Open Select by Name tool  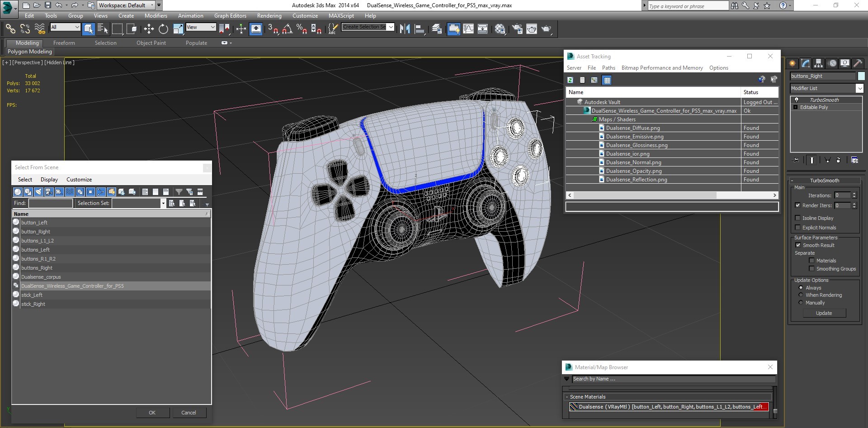coord(103,29)
